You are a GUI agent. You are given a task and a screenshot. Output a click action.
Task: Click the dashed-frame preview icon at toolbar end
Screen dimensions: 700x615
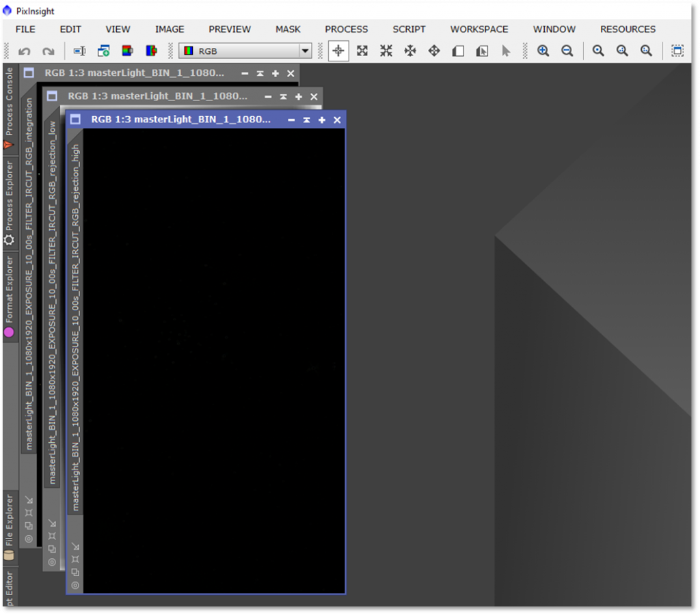[677, 51]
